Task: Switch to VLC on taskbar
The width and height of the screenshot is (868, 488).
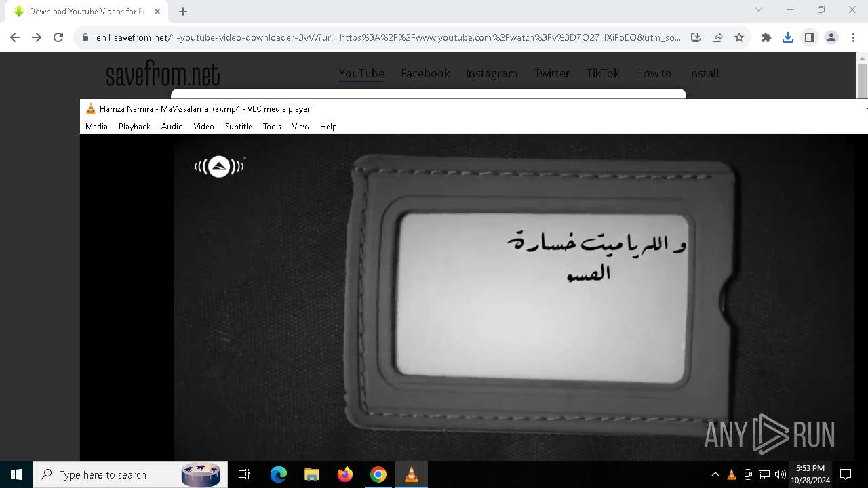Action: (x=412, y=474)
